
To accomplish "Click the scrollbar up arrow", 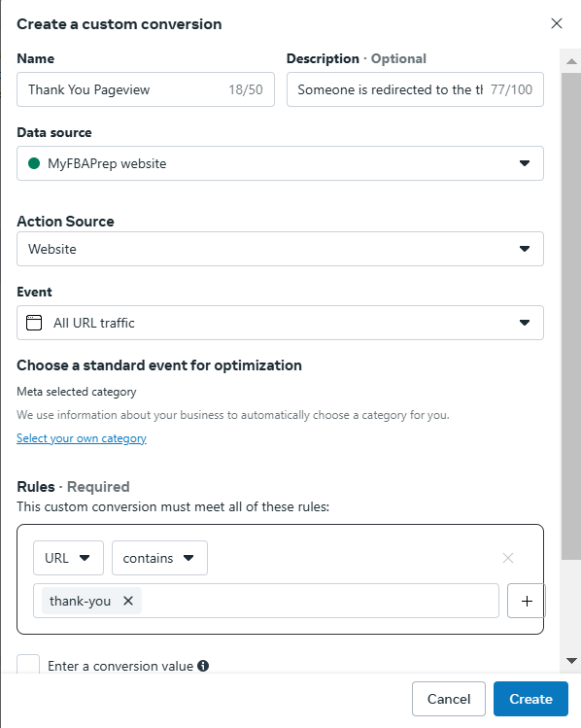I will 571,61.
